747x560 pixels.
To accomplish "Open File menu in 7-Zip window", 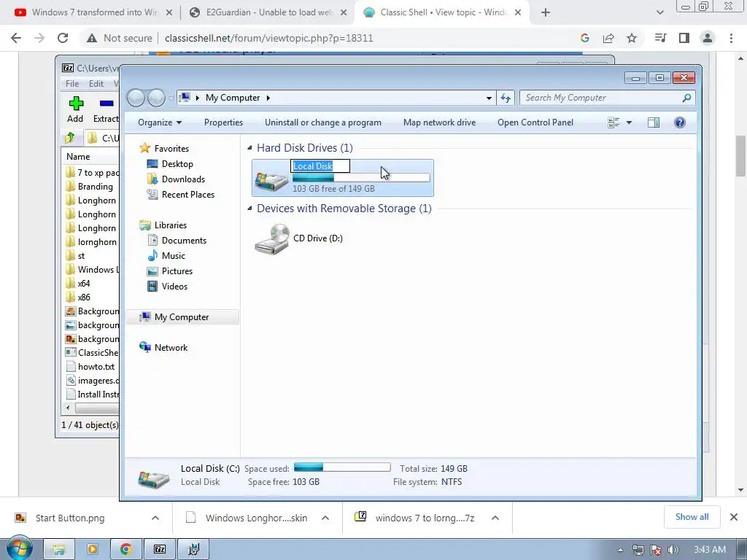I will coord(72,84).
